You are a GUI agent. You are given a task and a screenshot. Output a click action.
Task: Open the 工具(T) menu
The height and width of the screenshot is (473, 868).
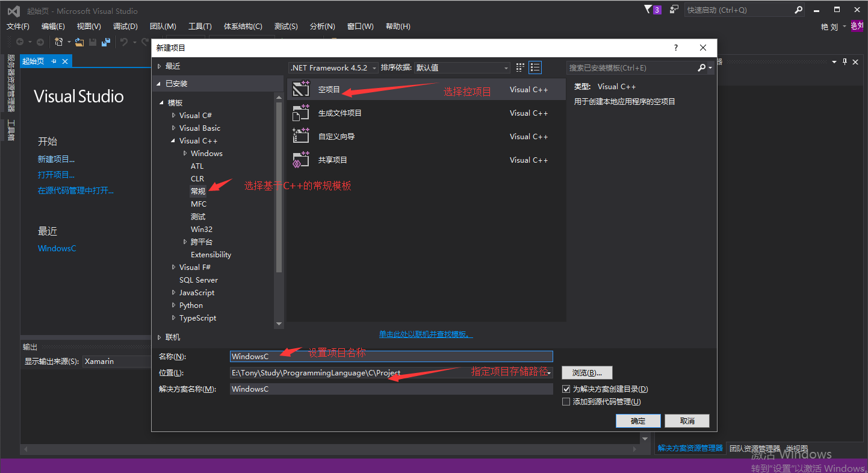tap(200, 27)
